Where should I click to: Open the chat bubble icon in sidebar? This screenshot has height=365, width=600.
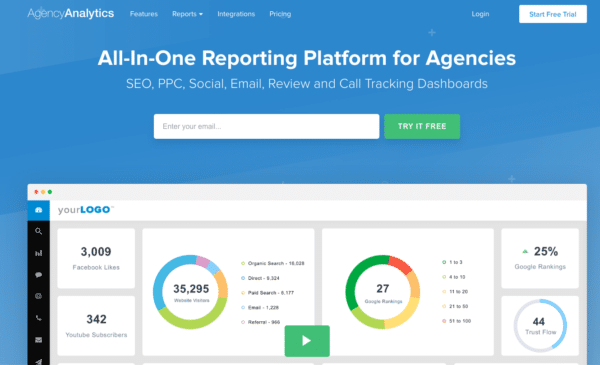(x=38, y=275)
